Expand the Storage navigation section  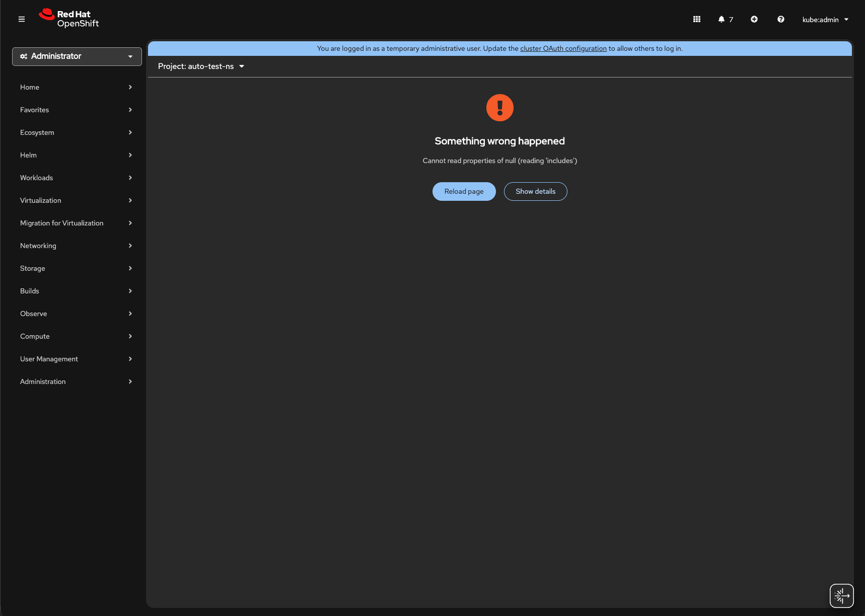pyautogui.click(x=76, y=268)
